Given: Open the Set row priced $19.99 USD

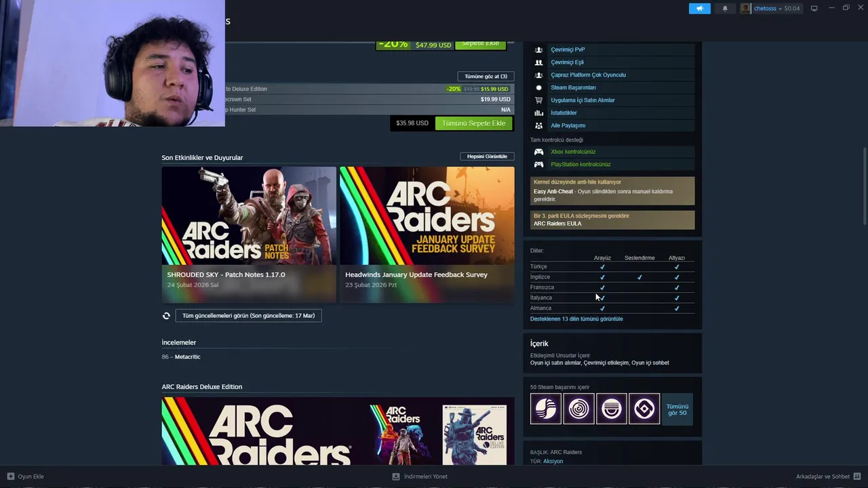Looking at the screenshot, I should point(369,100).
